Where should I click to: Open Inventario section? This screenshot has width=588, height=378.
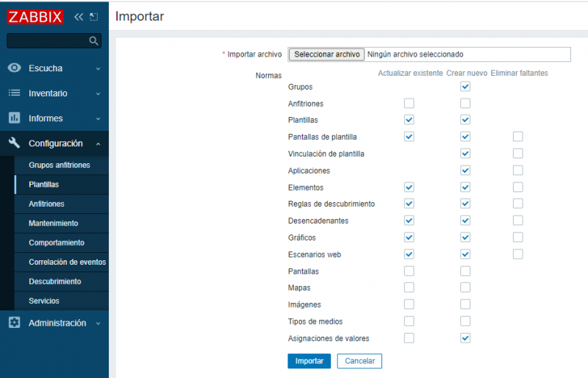pos(54,93)
